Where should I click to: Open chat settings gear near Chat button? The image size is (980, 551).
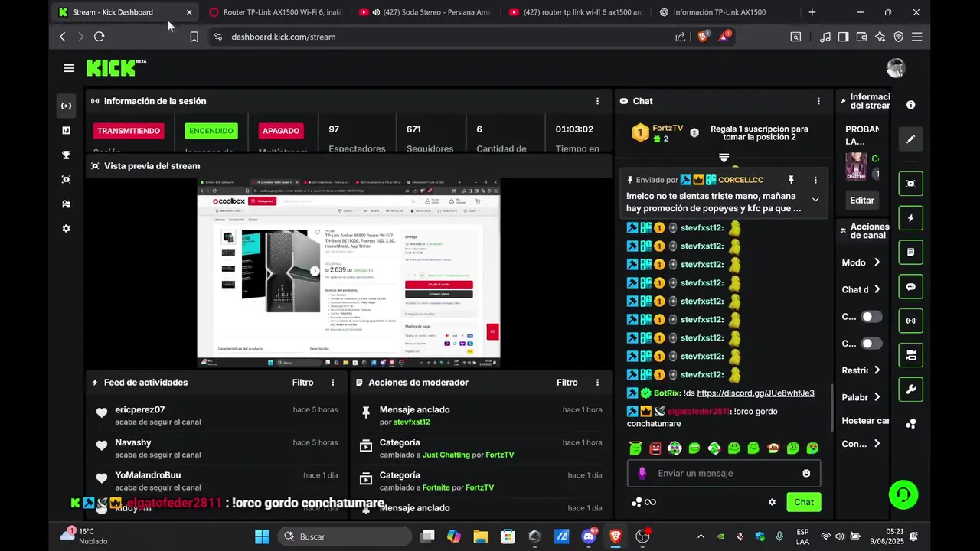(772, 502)
